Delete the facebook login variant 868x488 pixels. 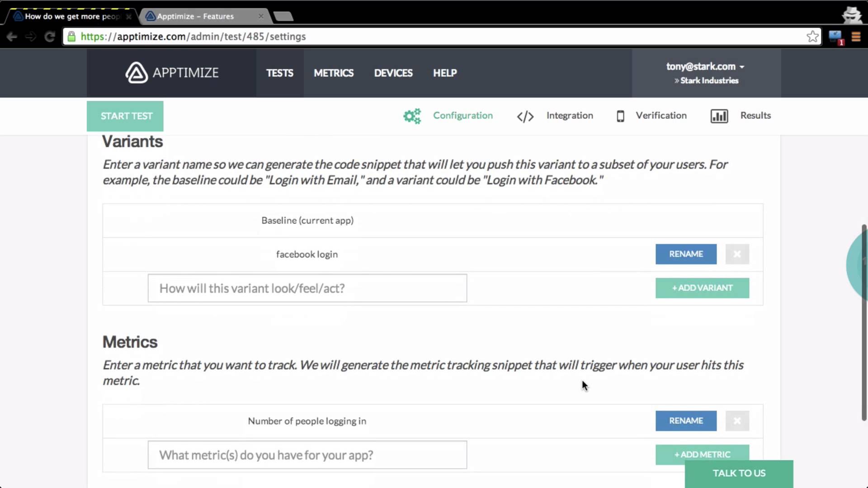pos(737,254)
